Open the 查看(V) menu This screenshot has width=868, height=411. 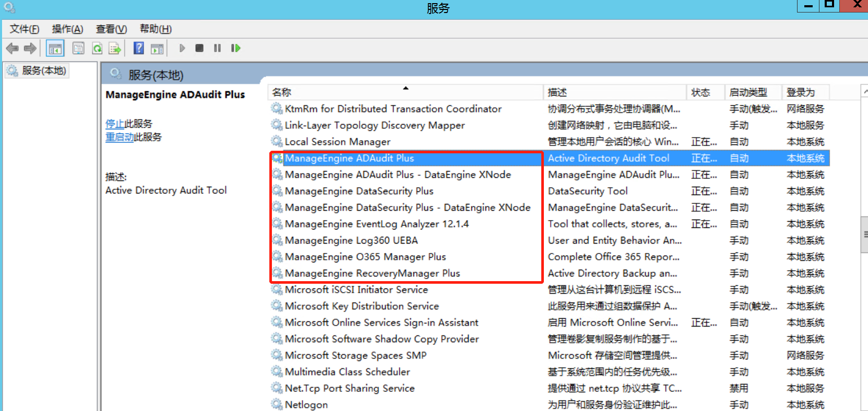pyautogui.click(x=111, y=29)
